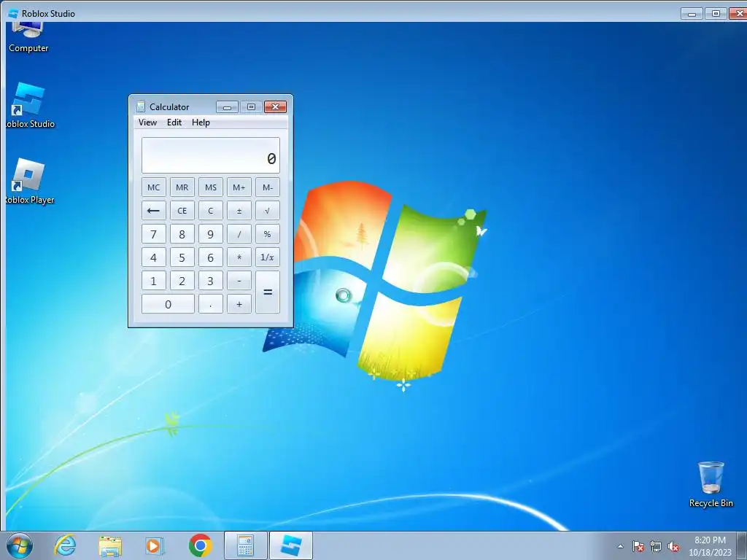Click the number 8 key
This screenshot has width=747, height=560.
[x=182, y=234]
